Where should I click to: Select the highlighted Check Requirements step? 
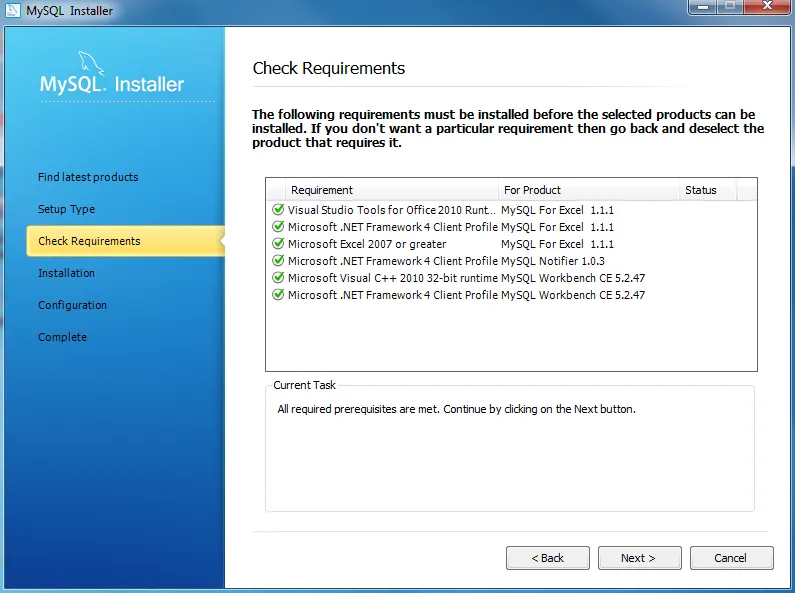(89, 241)
